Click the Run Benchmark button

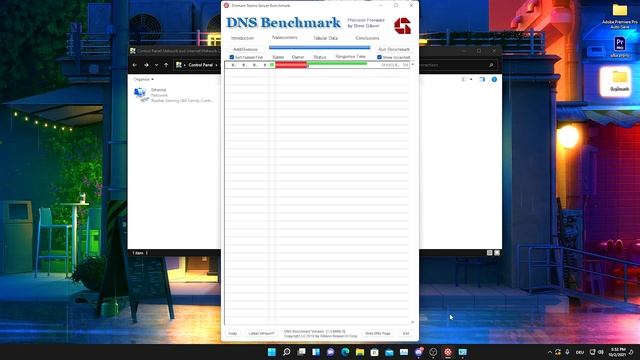394,49
